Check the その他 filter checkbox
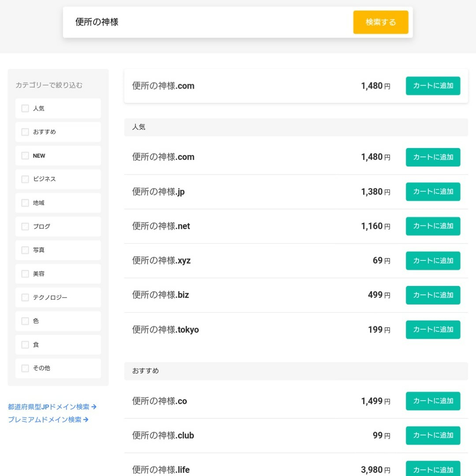The width and height of the screenshot is (476, 476). [25, 368]
